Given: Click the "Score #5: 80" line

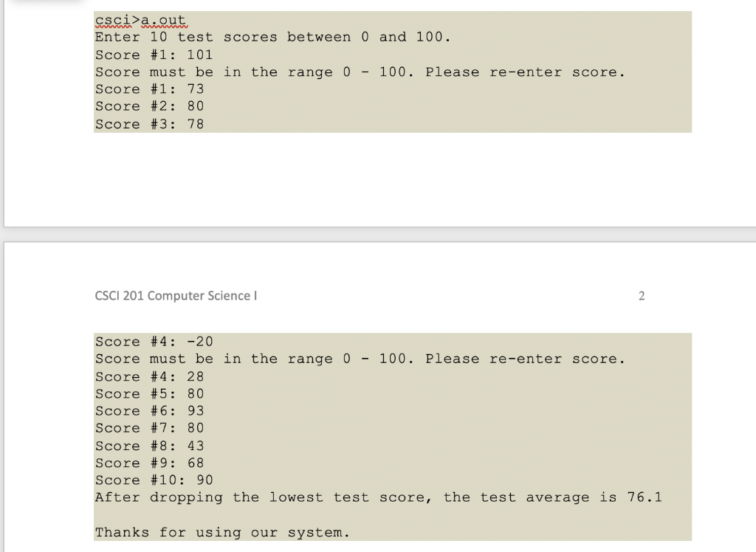Looking at the screenshot, I should pos(148,393).
